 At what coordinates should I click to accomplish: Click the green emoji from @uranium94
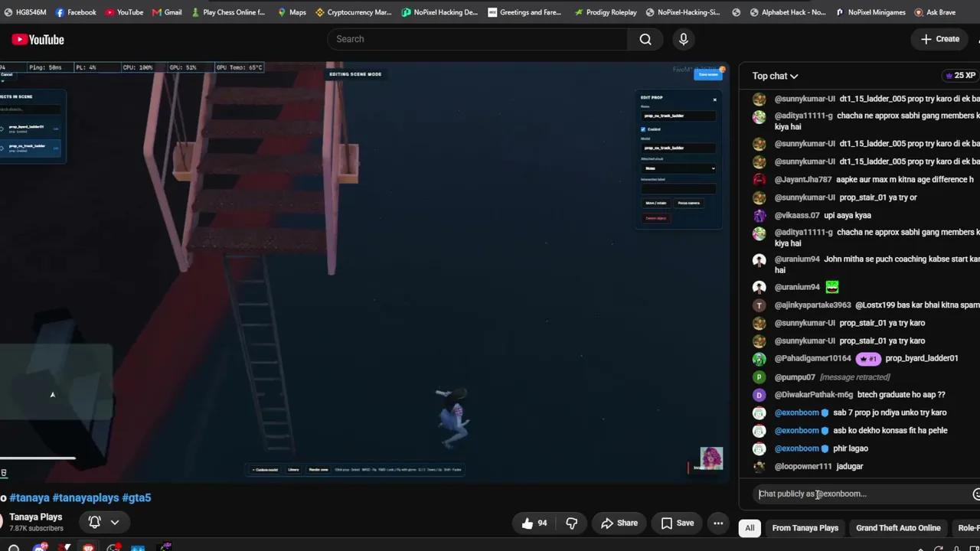click(832, 287)
